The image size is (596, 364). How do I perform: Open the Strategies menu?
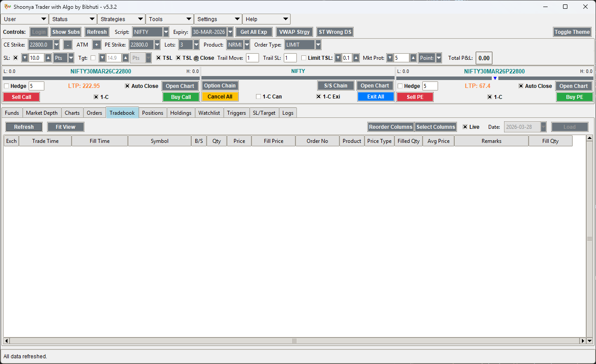pos(121,19)
